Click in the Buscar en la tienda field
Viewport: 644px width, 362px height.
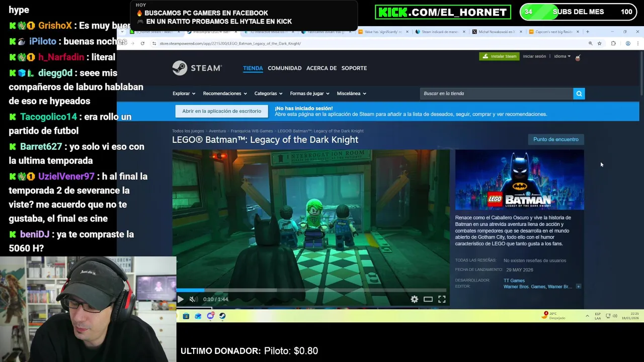pyautogui.click(x=497, y=94)
